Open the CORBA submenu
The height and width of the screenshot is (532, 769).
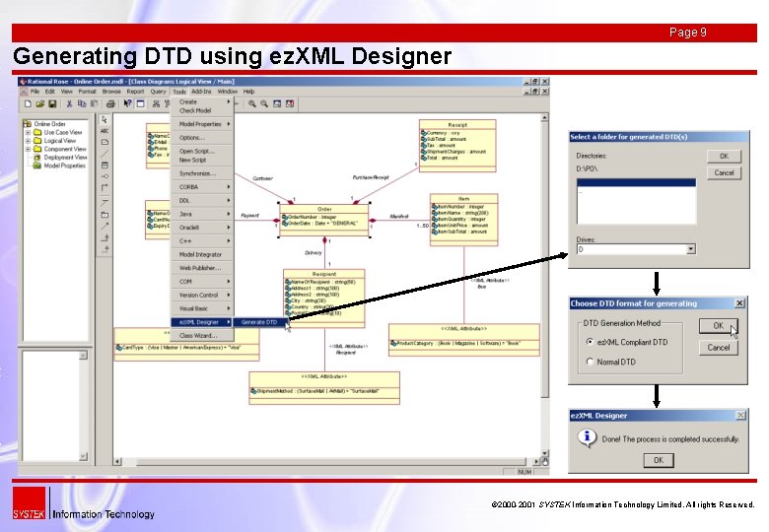pyautogui.click(x=202, y=187)
